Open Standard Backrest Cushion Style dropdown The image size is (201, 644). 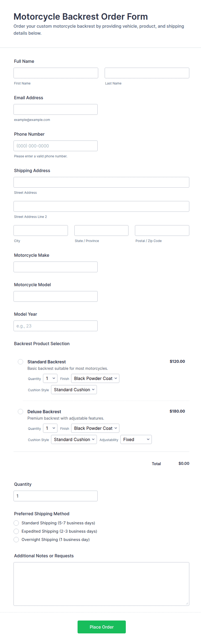tap(74, 390)
